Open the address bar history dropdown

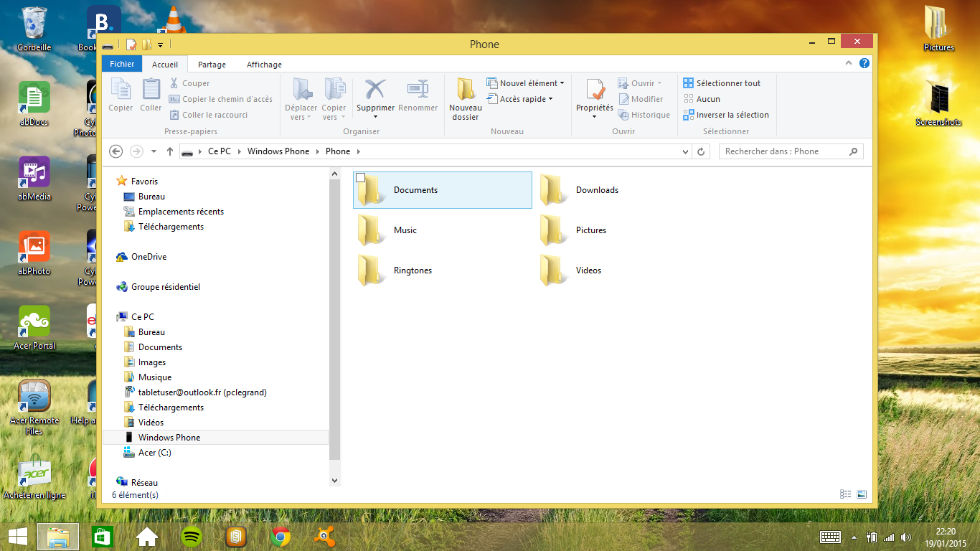685,151
